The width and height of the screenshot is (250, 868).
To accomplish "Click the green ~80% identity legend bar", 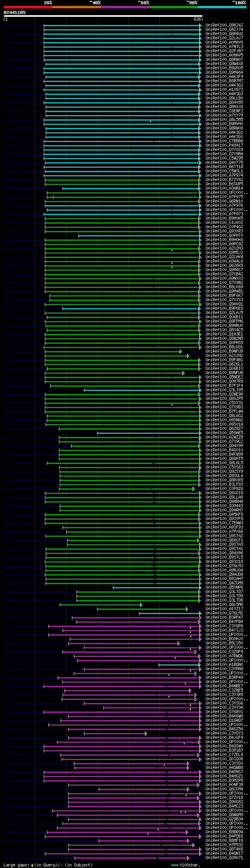I will [x=173, y=7].
